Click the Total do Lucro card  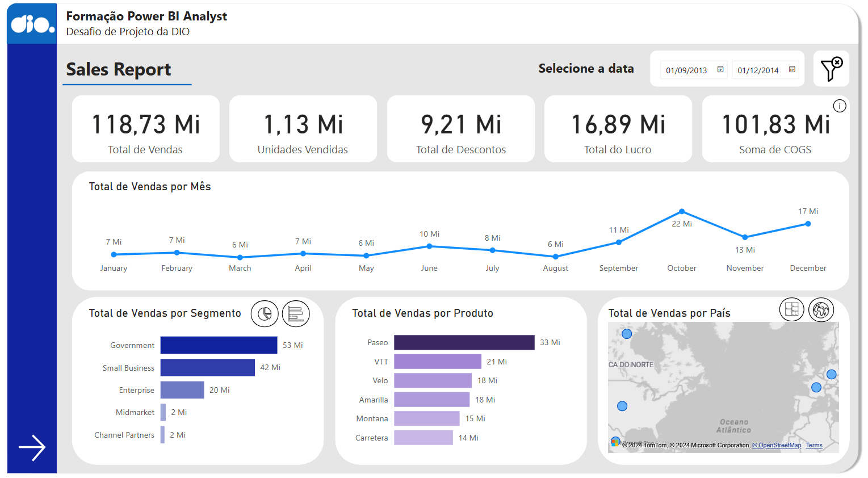(618, 129)
